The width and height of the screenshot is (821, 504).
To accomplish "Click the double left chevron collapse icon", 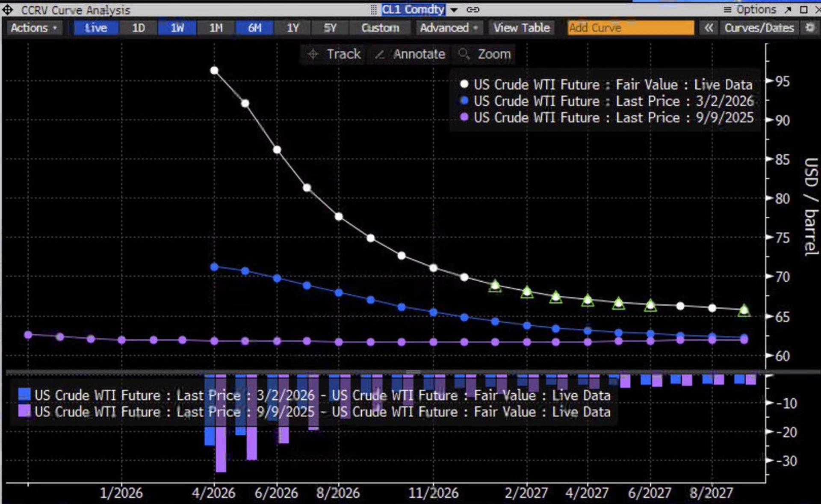I will pos(709,28).
